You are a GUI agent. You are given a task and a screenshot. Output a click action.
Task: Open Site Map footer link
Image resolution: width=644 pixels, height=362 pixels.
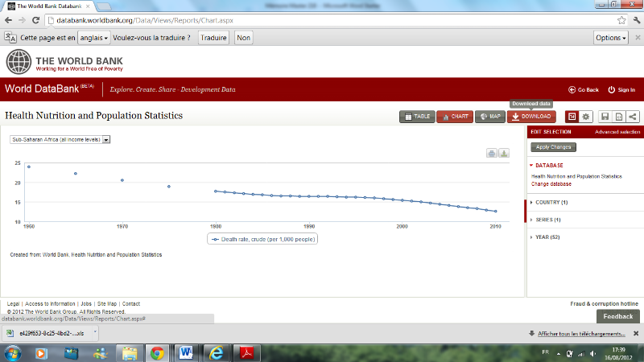click(x=107, y=304)
